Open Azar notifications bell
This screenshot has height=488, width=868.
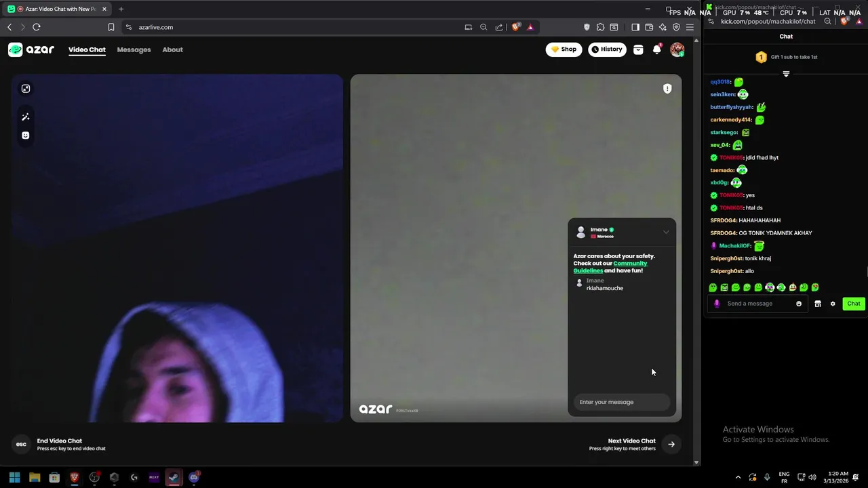(x=656, y=49)
